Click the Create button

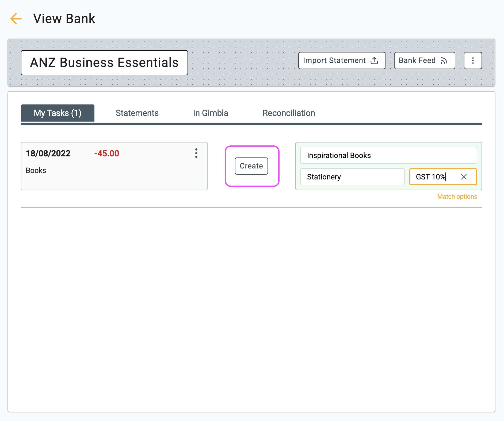pyautogui.click(x=251, y=166)
